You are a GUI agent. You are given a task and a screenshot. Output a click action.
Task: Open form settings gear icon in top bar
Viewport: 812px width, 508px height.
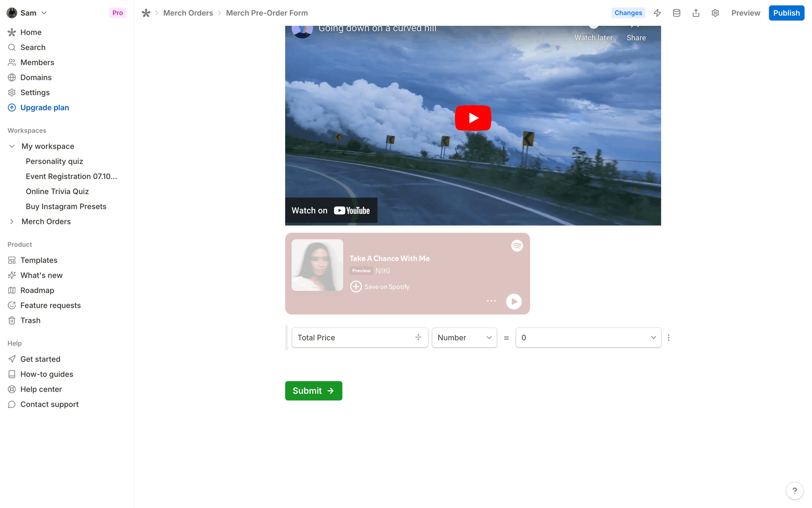(715, 13)
